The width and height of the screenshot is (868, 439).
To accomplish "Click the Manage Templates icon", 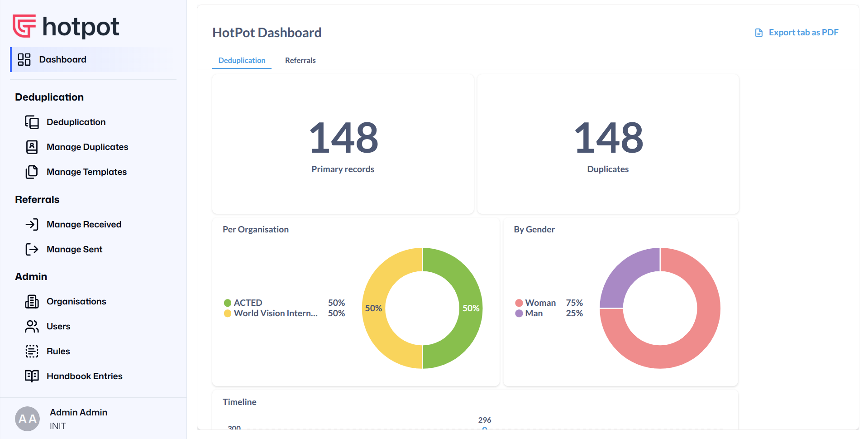I will pos(32,172).
